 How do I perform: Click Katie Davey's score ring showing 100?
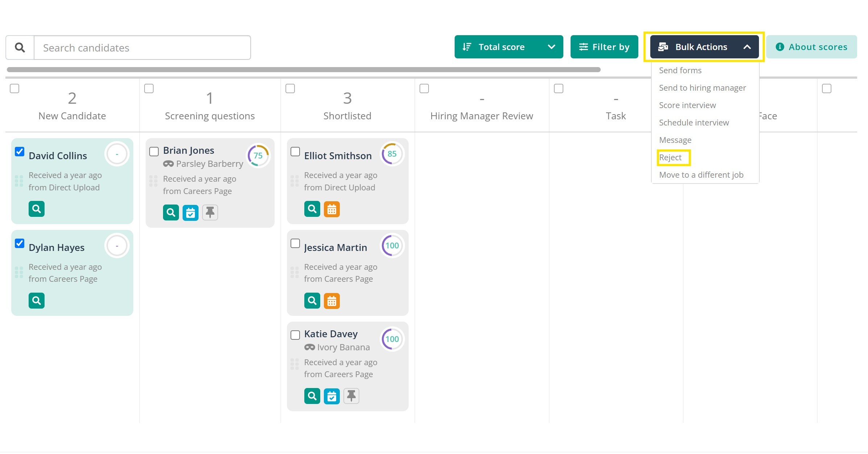[392, 339]
